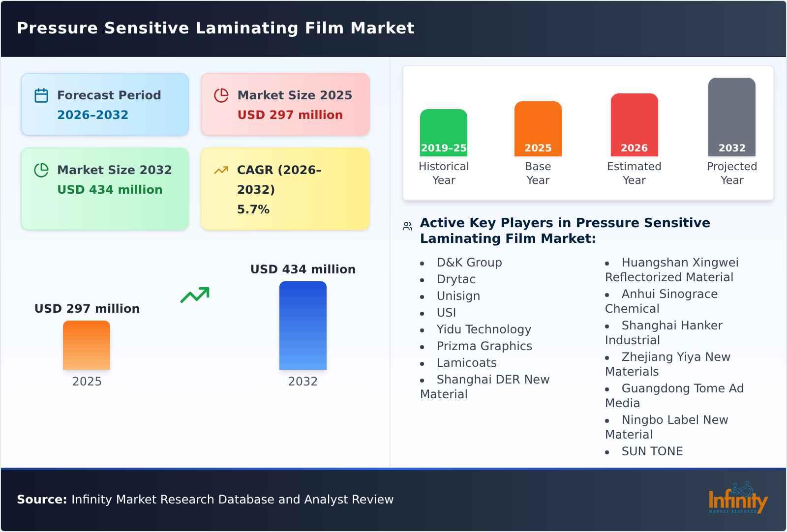Expand the Active Key Players list
The image size is (787, 532).
tap(565, 231)
